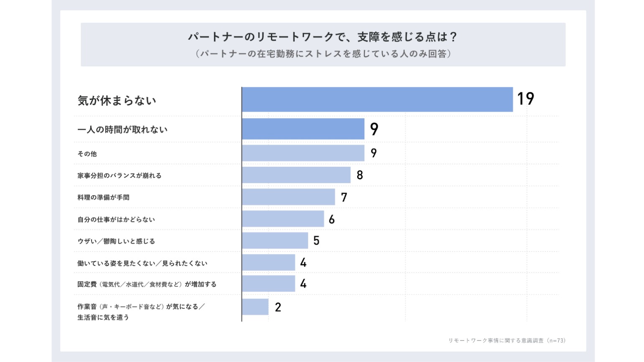Click the chart title パートナーのリモートワークで、支障を感じる点は？
The image size is (644, 362).
coord(322,37)
